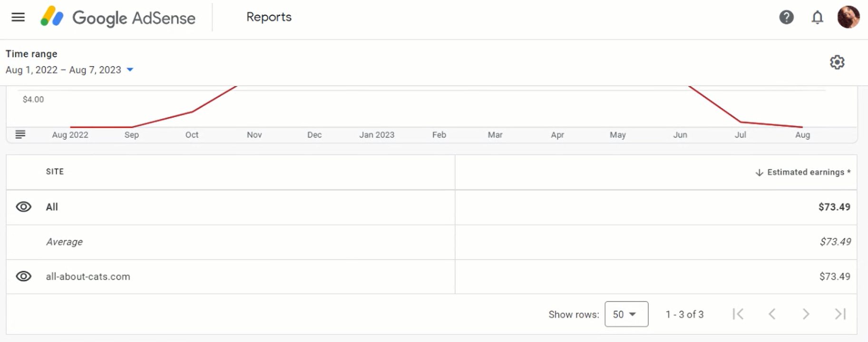Screen dimensions: 868x342
Task: Go to the next page of results
Action: click(x=806, y=314)
